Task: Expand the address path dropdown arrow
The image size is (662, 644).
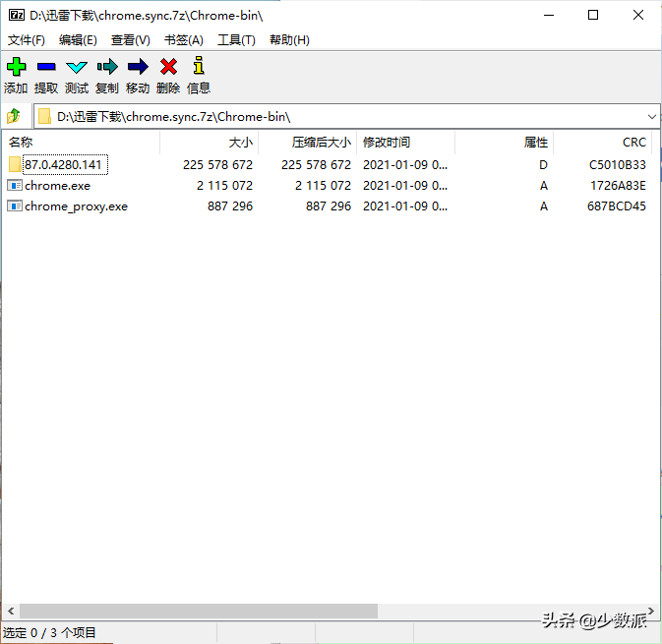Action: (x=652, y=116)
